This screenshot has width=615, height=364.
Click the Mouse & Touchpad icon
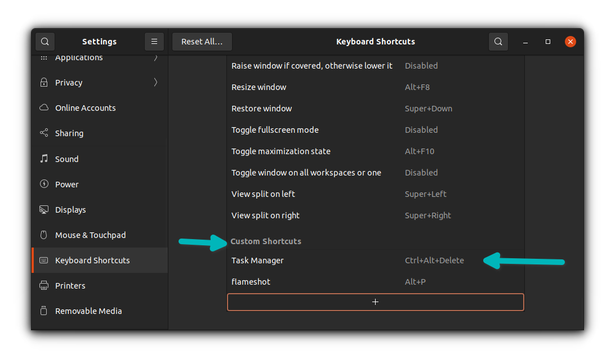44,235
